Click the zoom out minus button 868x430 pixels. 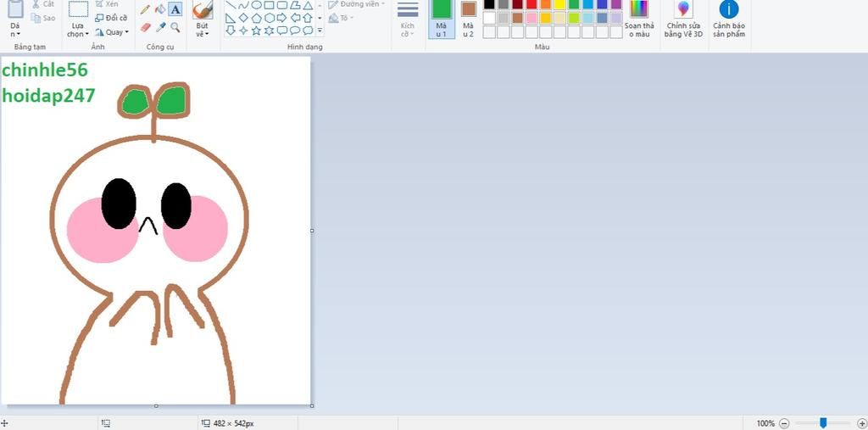click(784, 423)
